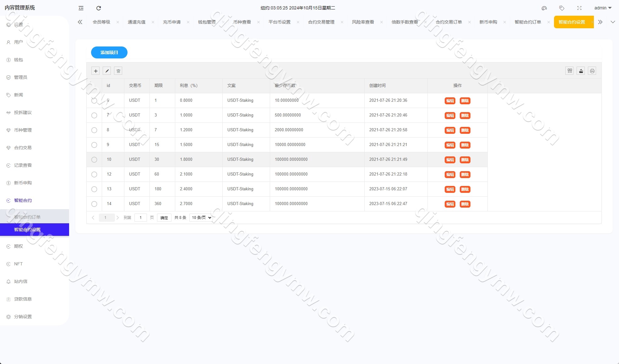Open the tab options chevron dropdown
Screen dimensions: 619x364
pyautogui.click(x=613, y=22)
